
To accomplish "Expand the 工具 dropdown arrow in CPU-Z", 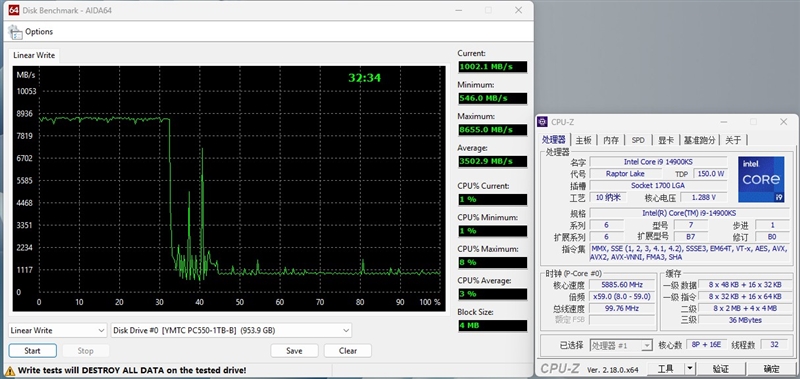I will pyautogui.click(x=690, y=368).
